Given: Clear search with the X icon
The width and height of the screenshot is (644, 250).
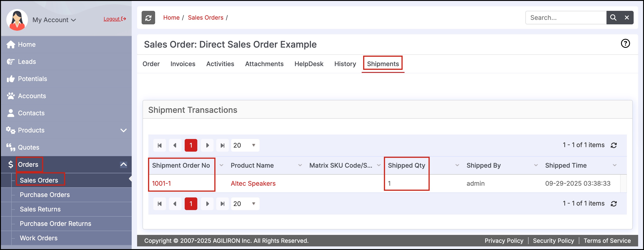Looking at the screenshot, I should (x=627, y=18).
